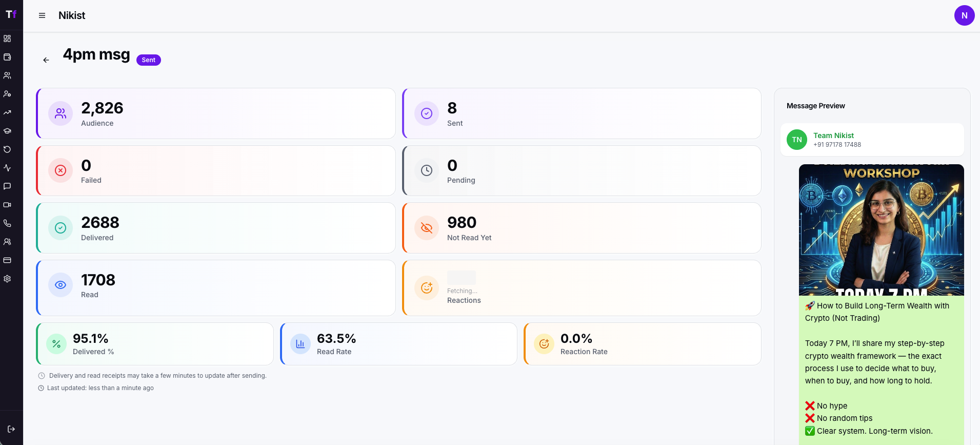980x445 pixels.
Task: Click the Sent status badge
Action: click(149, 60)
